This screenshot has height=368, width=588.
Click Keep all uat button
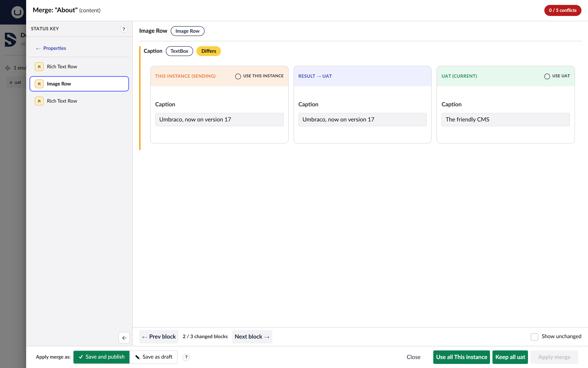coord(510,357)
